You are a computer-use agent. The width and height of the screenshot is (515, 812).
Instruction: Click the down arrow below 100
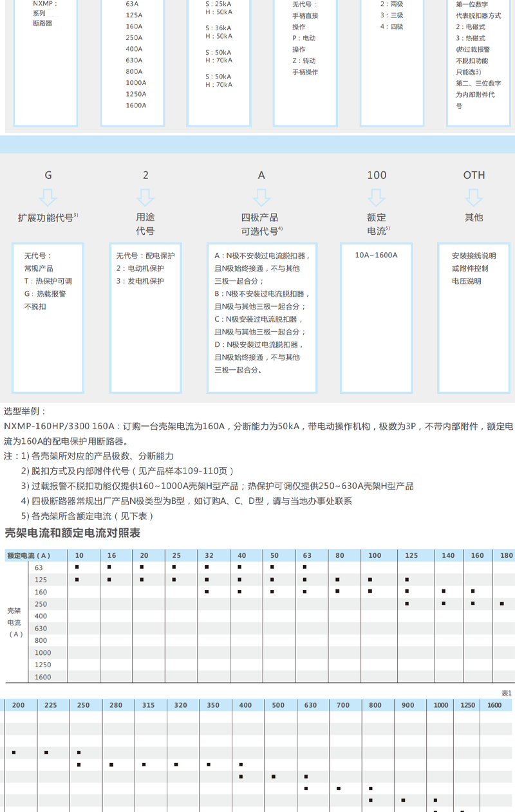[x=377, y=197]
